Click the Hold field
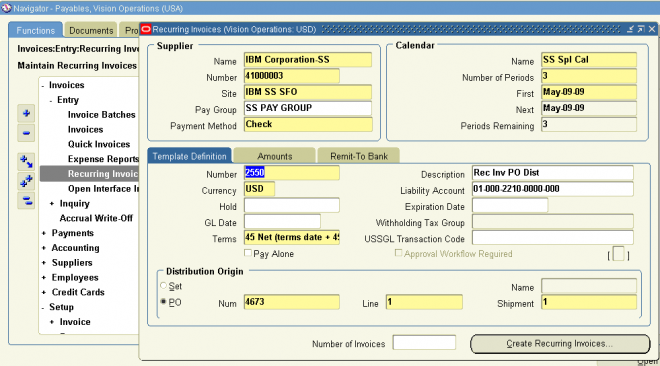 tap(292, 205)
